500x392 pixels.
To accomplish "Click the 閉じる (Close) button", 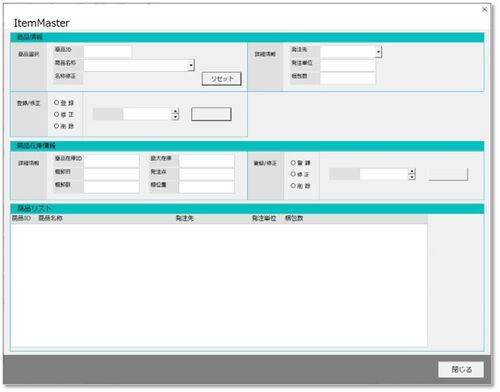I will (461, 369).
